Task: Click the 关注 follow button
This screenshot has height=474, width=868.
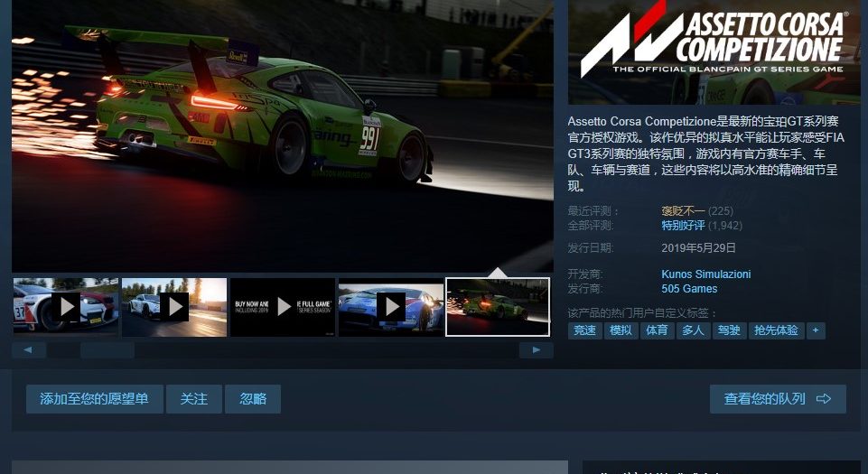Action: tap(194, 399)
